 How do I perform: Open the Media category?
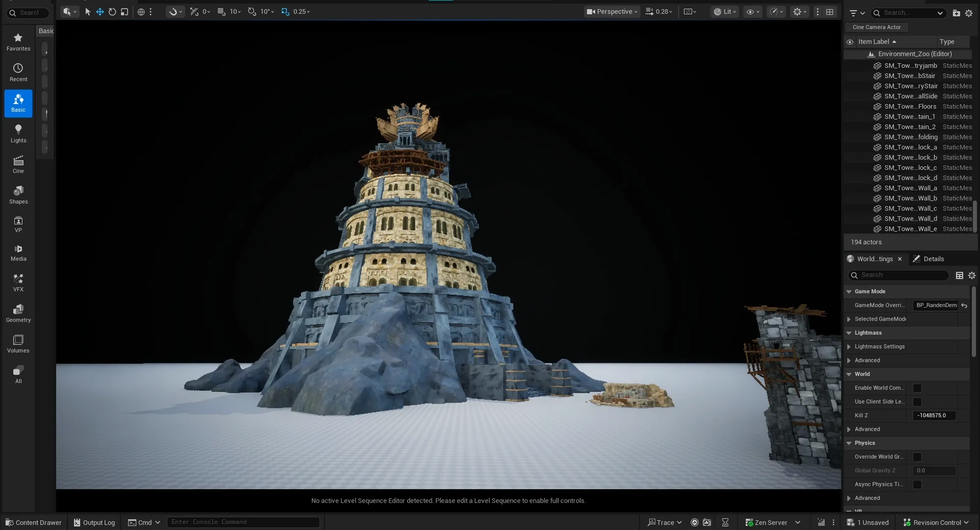(x=18, y=253)
